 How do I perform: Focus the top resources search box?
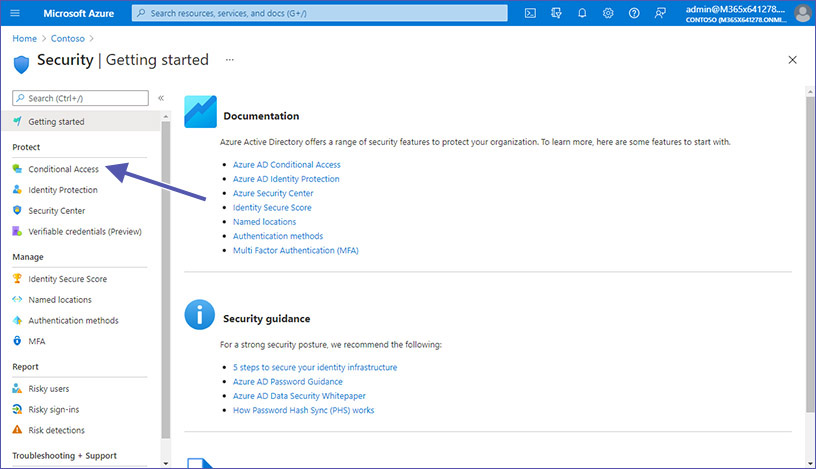click(x=320, y=13)
